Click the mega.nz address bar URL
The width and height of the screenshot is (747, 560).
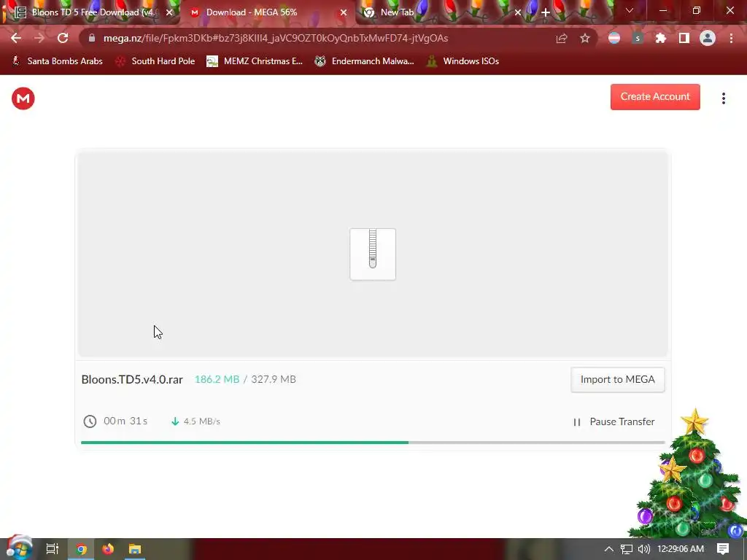[275, 38]
